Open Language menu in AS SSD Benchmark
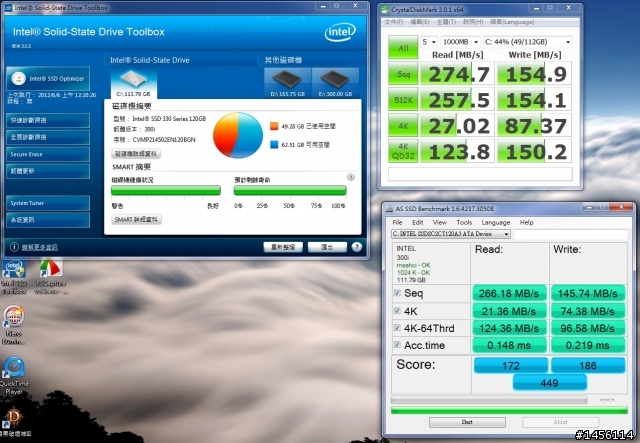This screenshot has width=640, height=443. (x=496, y=223)
